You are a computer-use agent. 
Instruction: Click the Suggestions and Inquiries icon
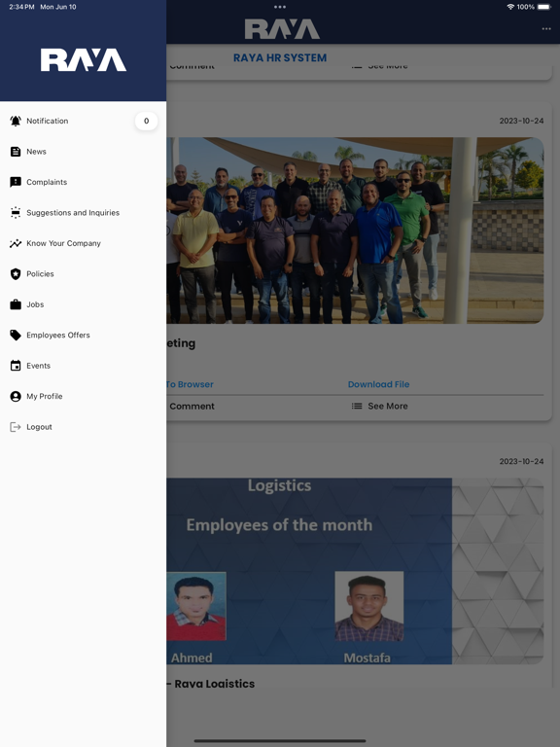tap(16, 212)
